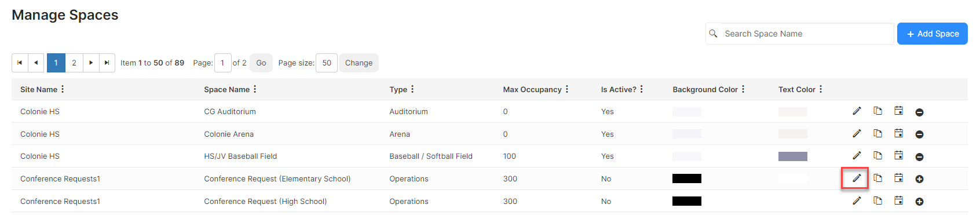Focus the Search Space Name field

(799, 34)
